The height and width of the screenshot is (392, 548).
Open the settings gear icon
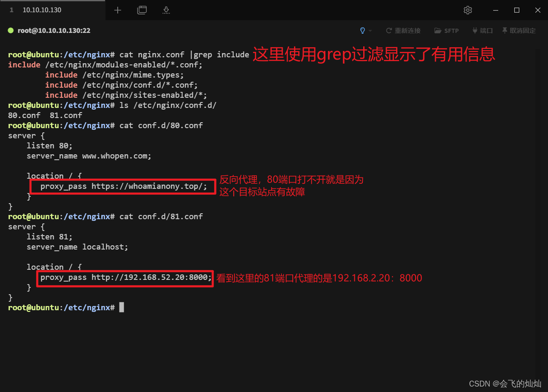(x=467, y=10)
